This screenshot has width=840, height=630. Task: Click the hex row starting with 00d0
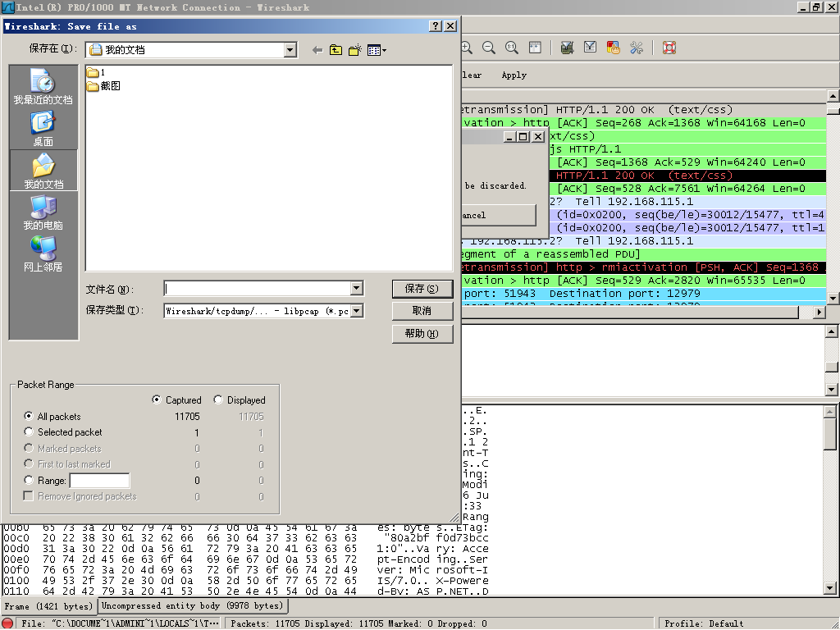point(245,549)
